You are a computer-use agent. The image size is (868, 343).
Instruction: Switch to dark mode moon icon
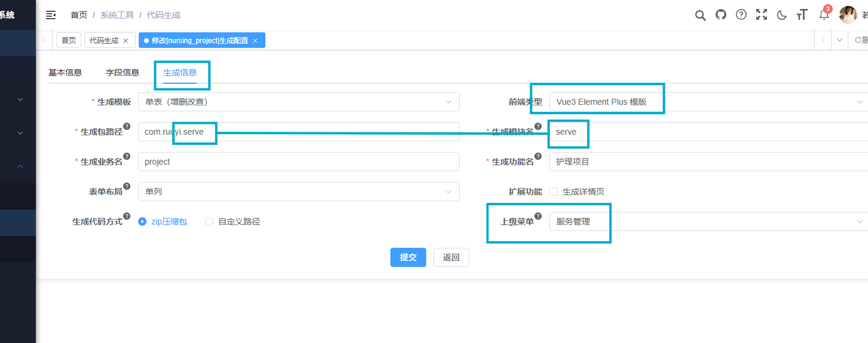(x=782, y=15)
